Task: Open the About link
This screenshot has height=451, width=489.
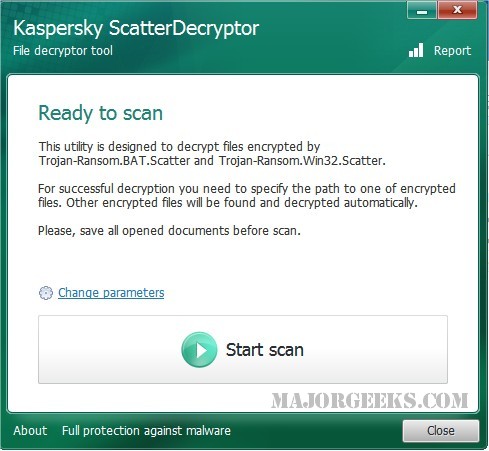Action: [x=30, y=430]
